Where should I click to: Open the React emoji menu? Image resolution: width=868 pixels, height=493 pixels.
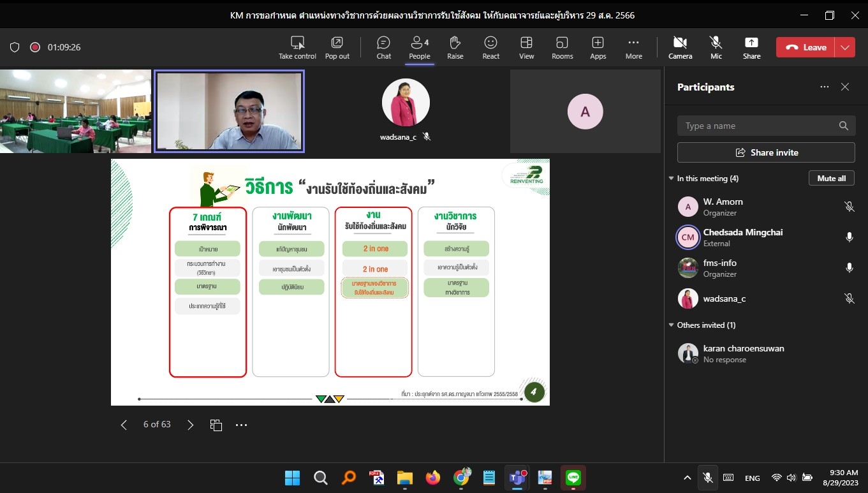pyautogui.click(x=490, y=47)
